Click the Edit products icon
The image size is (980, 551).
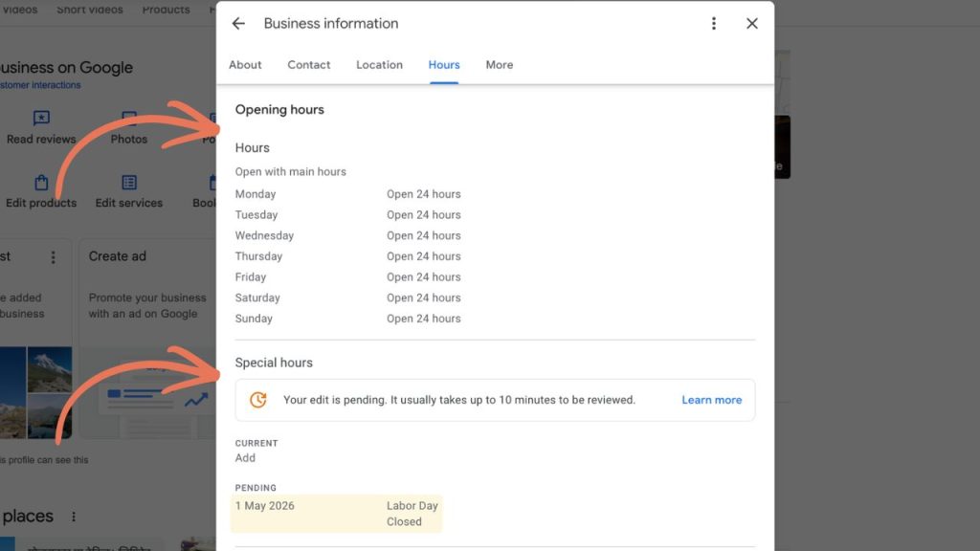[40, 182]
